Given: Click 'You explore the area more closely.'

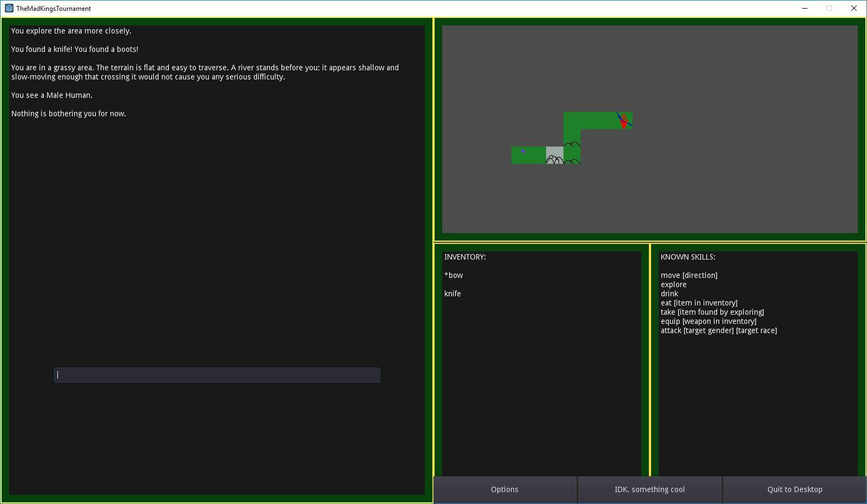Looking at the screenshot, I should coord(71,31).
